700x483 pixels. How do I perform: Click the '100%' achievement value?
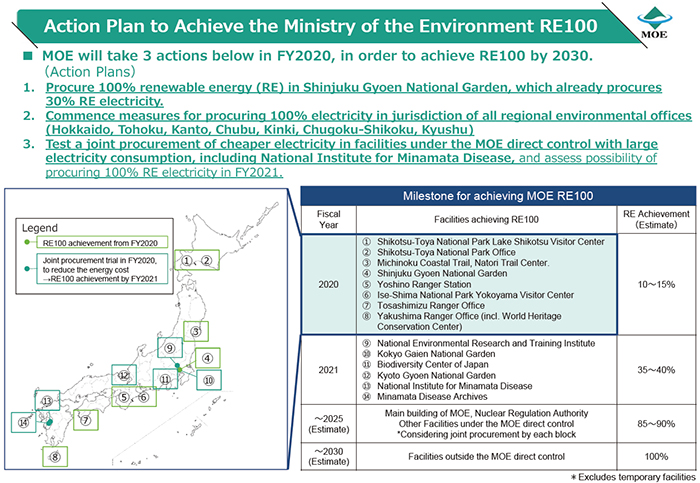point(656,456)
